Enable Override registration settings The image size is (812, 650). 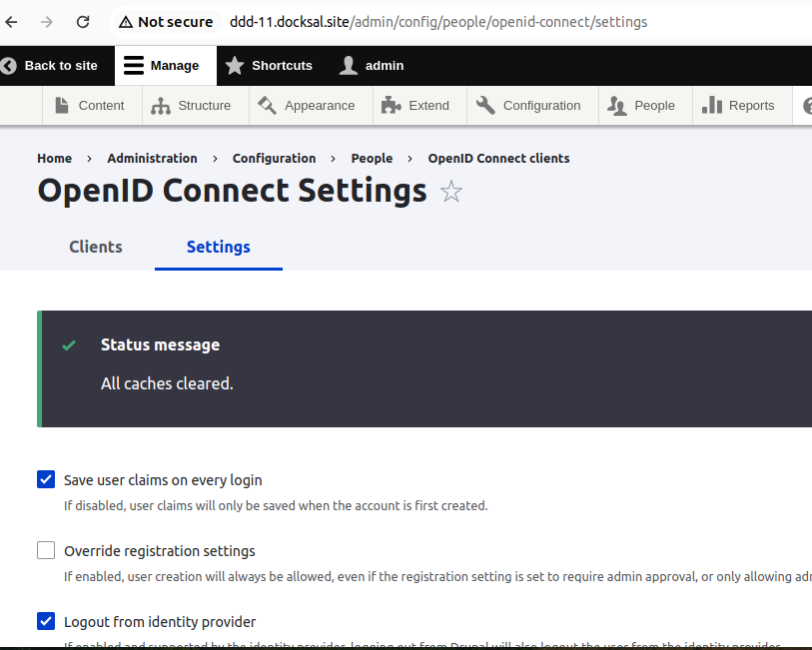pyautogui.click(x=45, y=550)
